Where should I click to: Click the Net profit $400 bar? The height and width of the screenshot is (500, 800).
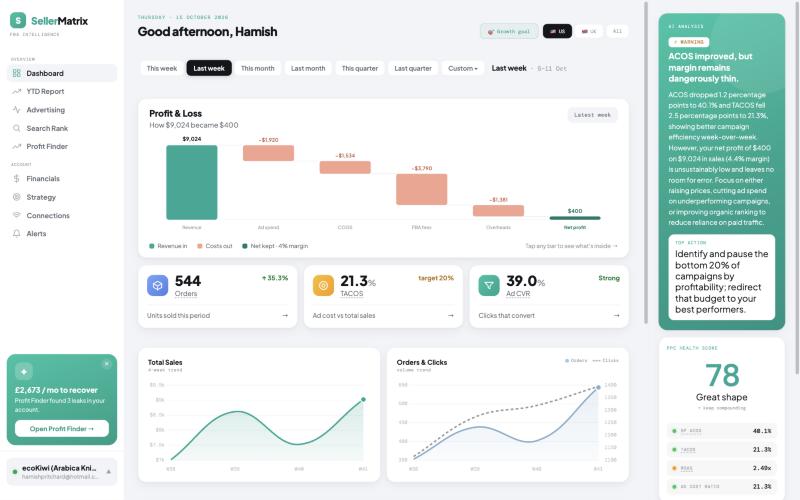click(x=575, y=218)
